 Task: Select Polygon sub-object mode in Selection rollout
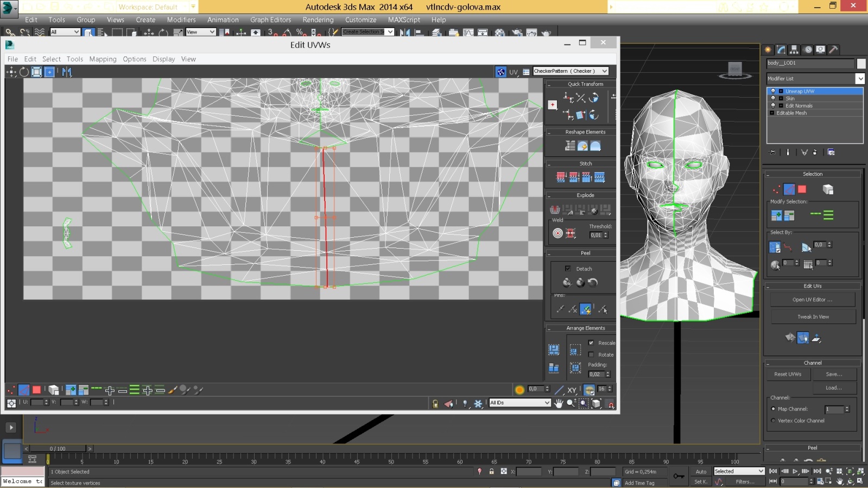point(802,189)
